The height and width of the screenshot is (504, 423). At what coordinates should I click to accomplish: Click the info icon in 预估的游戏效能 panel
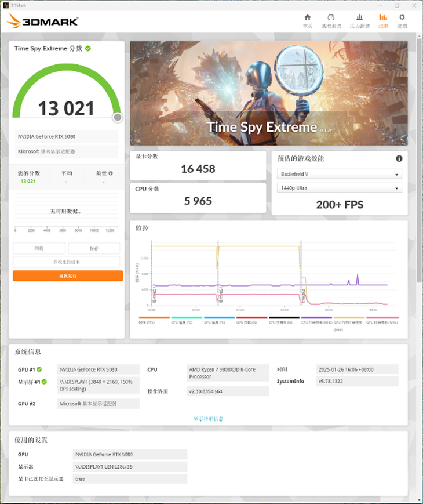[x=399, y=158]
